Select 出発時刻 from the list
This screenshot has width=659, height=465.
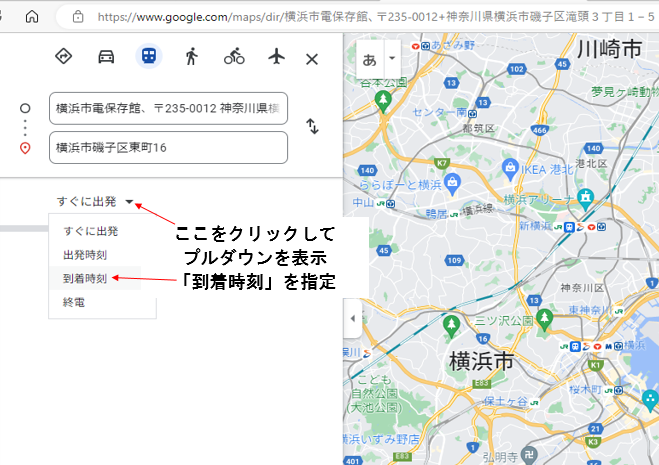pyautogui.click(x=84, y=255)
